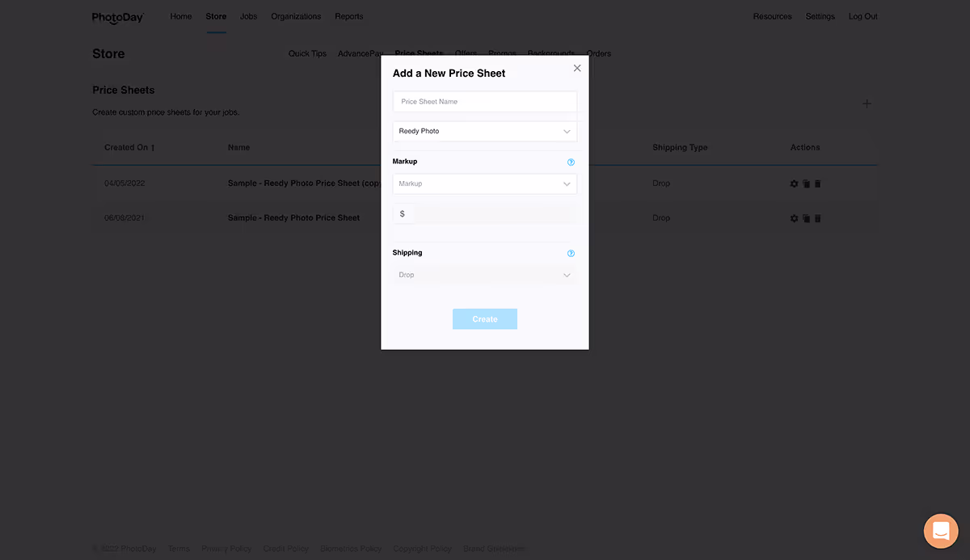Click the 04/06/2022 date cell
This screenshot has width=970, height=560.
pos(124,183)
